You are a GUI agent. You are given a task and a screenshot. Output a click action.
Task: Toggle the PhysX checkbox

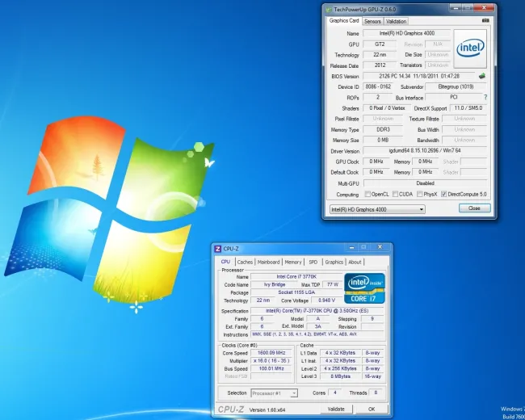point(419,194)
